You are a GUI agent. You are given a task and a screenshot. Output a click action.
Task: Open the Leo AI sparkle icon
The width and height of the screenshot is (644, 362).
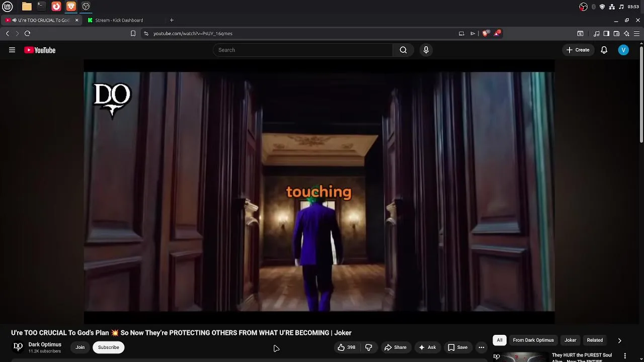[626, 34]
